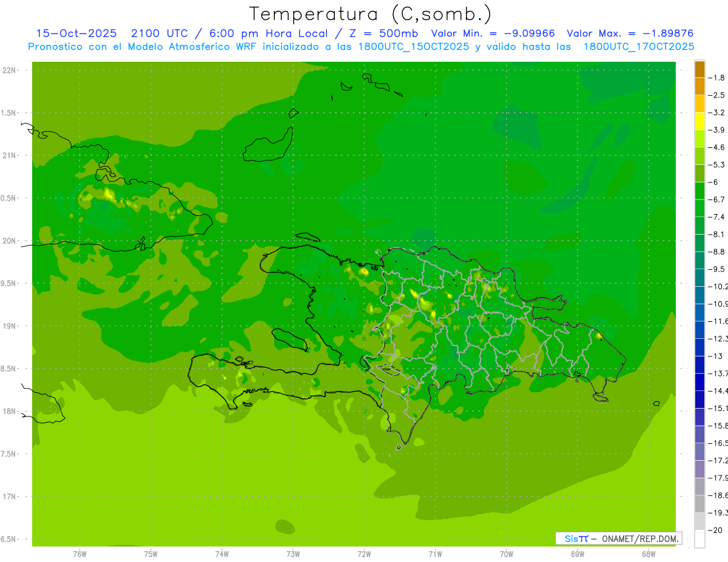Click the 76W longitude axis label

click(x=79, y=554)
